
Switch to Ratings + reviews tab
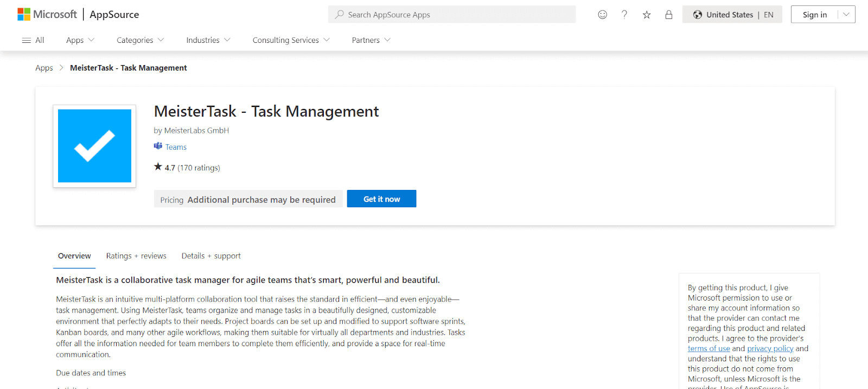pos(136,256)
